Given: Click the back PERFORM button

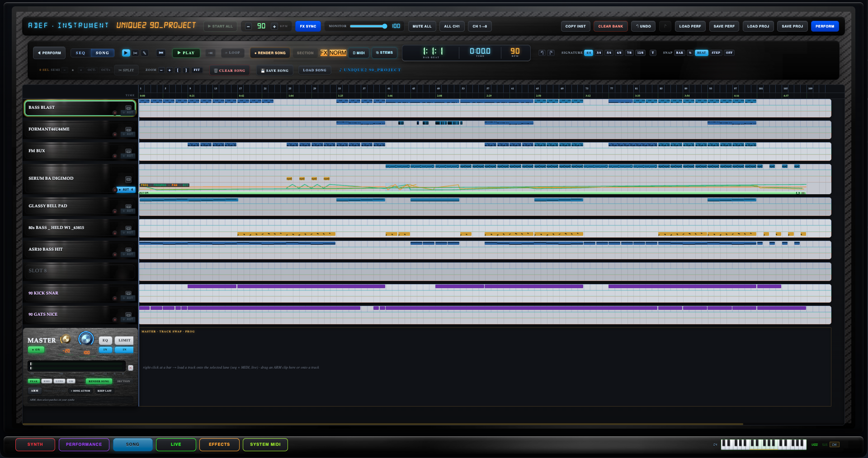Looking at the screenshot, I should (49, 53).
